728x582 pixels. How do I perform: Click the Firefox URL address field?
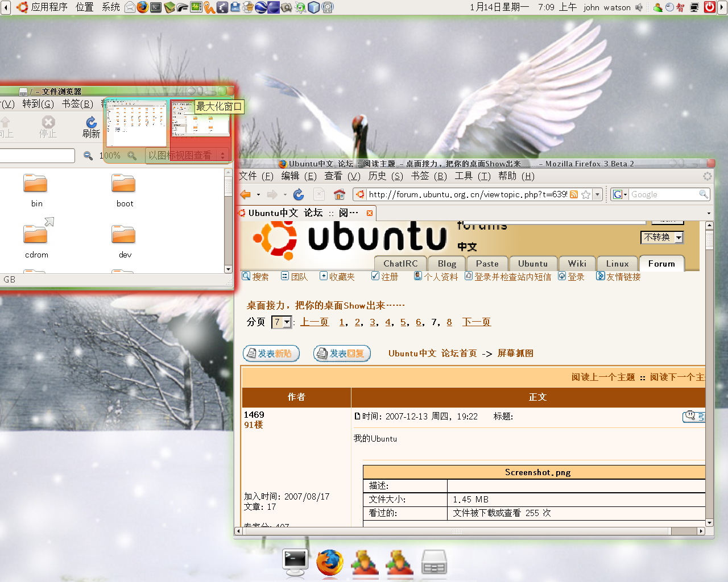click(x=468, y=194)
